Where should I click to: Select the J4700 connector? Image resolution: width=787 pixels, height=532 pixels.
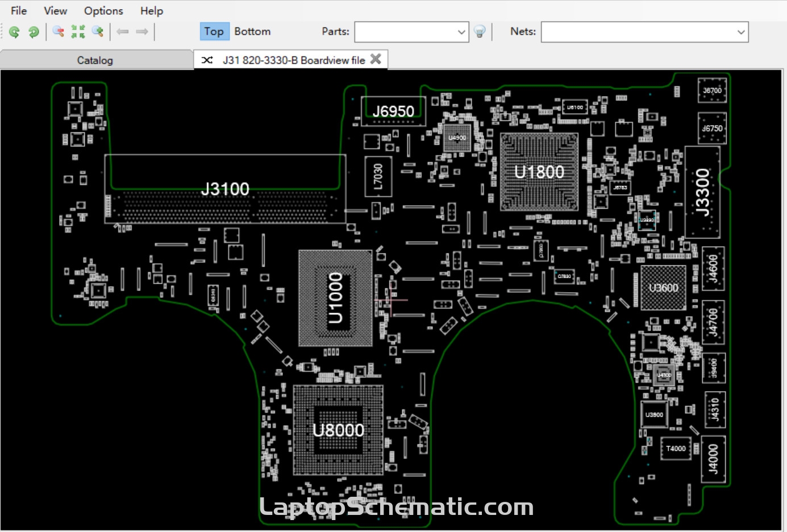tap(714, 322)
